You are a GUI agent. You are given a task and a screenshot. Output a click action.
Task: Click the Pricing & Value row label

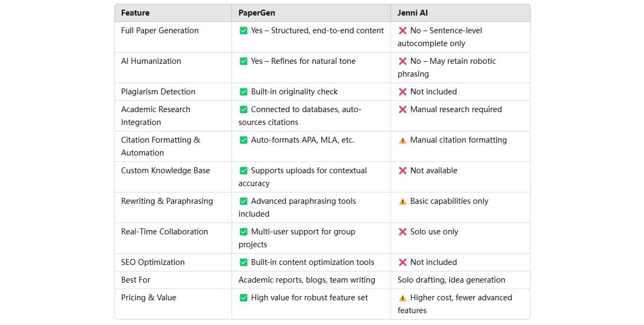coord(148,298)
